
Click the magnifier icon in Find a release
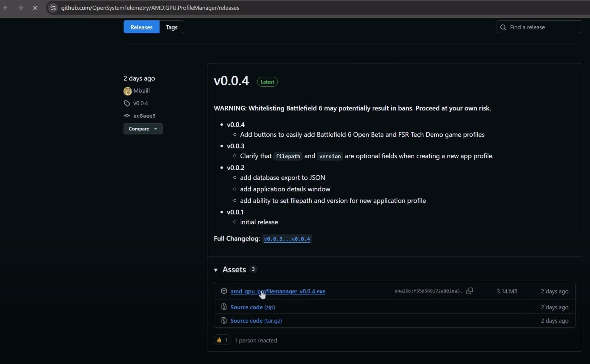[x=503, y=27]
